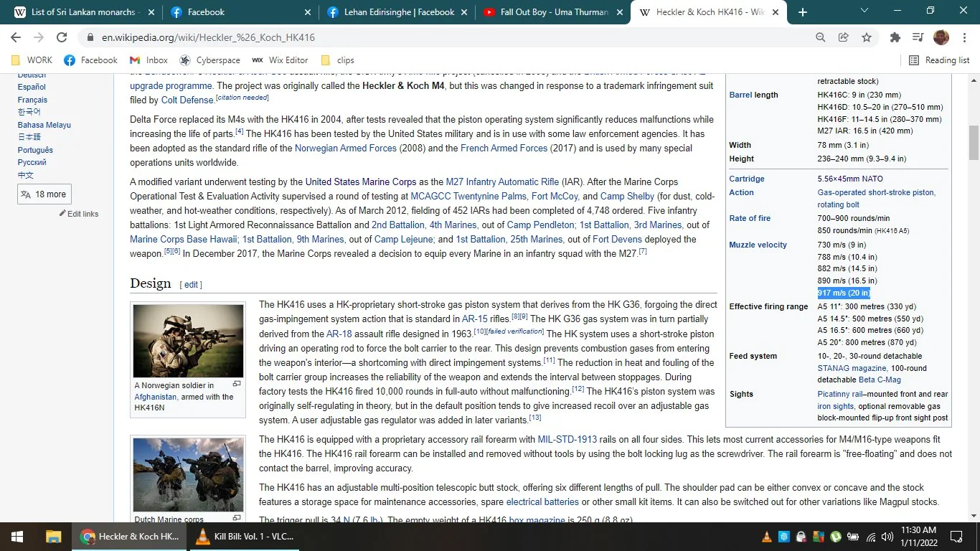Open the Norwegian Armed Forces link
The image size is (980, 551).
(x=346, y=149)
